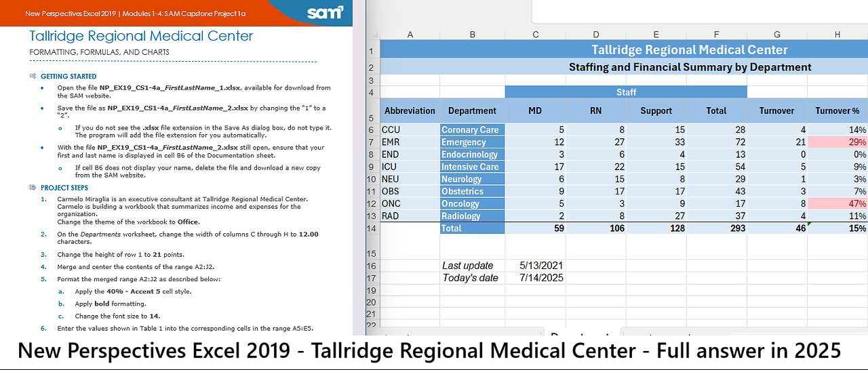Click the Intensive Care MD value 17
This screenshot has height=370, width=868.
pos(535,167)
